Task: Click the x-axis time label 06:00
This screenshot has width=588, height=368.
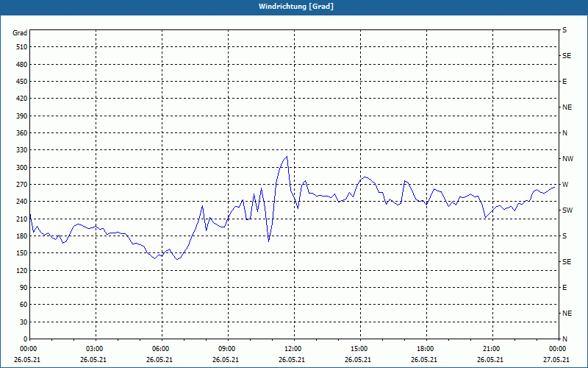Action: (x=160, y=349)
